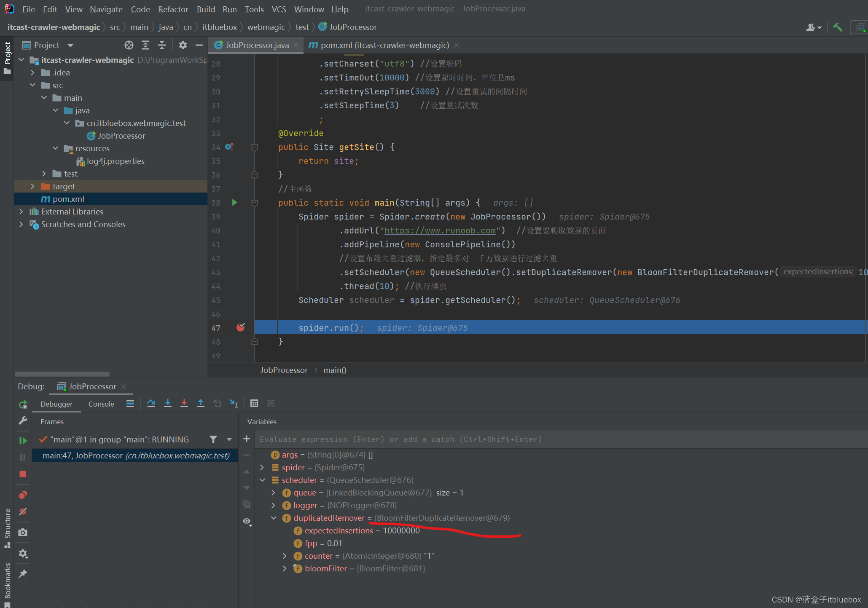Open View Breakpoints icon in debug sidebar
The width and height of the screenshot is (868, 608).
[23, 495]
